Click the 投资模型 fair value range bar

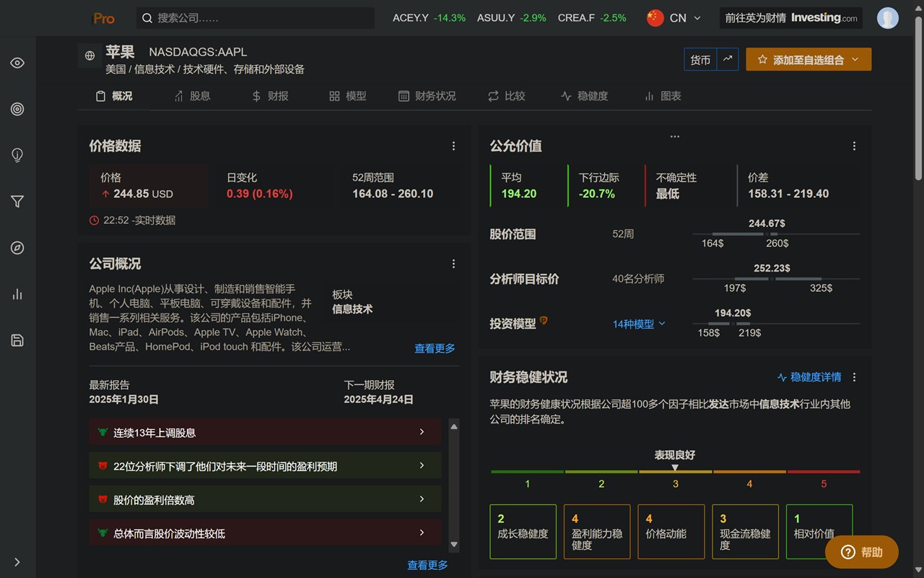click(776, 324)
